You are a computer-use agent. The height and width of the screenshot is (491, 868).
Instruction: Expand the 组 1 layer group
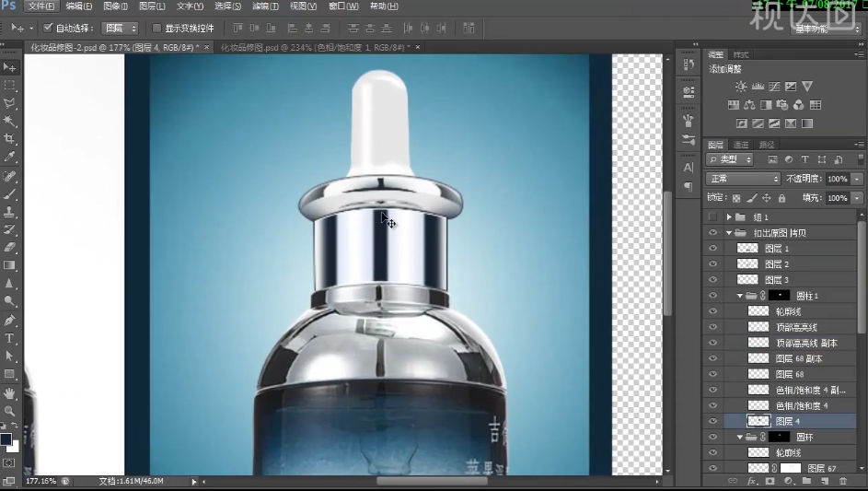click(729, 217)
